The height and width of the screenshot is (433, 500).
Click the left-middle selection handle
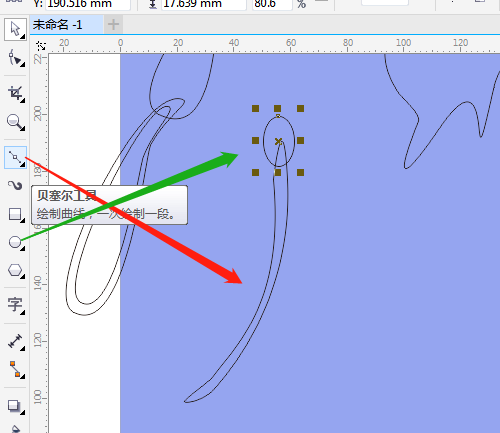pyautogui.click(x=255, y=140)
